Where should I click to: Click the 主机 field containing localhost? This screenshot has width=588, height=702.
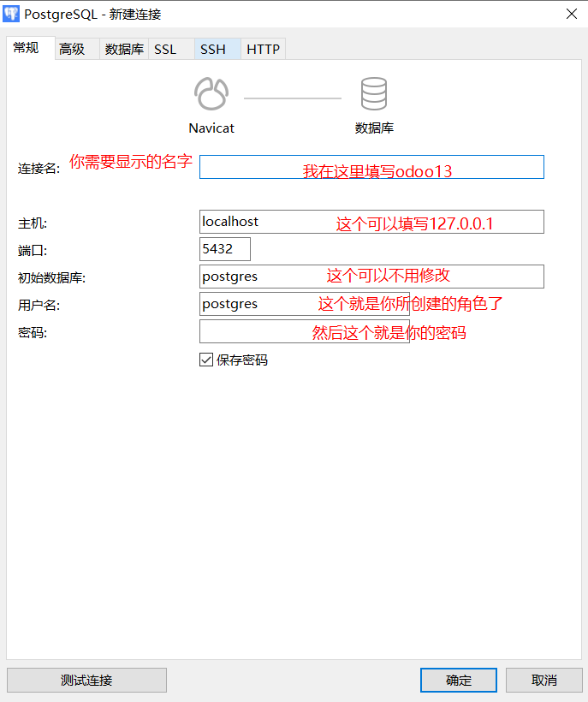click(x=371, y=222)
